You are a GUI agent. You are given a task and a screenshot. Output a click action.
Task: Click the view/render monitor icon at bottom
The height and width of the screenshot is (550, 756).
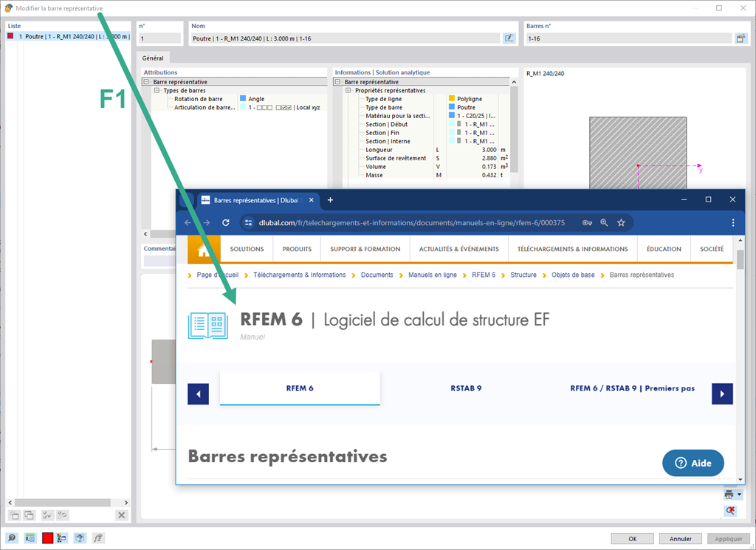coord(80,538)
